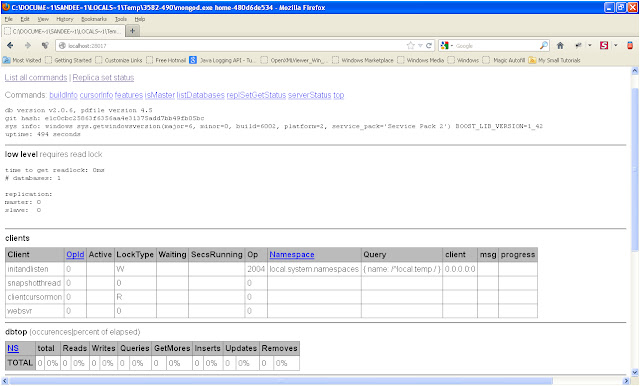
Task: Run the cursorInfo command link
Action: [96, 95]
